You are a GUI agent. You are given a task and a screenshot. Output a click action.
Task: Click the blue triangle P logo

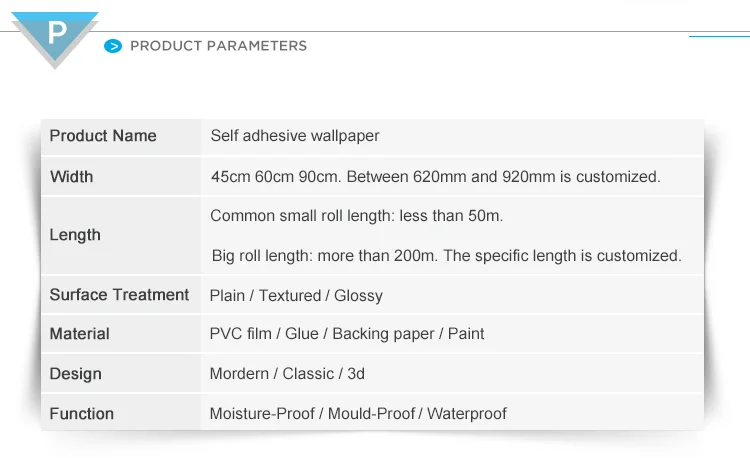coord(55,38)
